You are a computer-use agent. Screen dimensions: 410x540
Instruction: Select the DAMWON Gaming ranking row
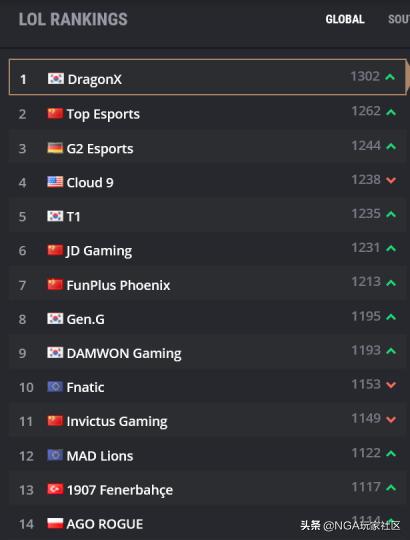pyautogui.click(x=207, y=353)
